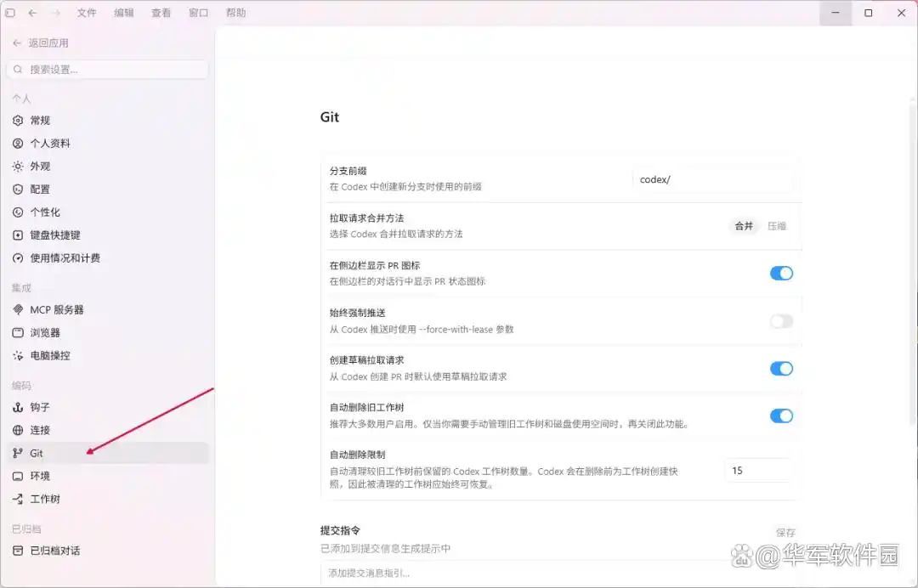Screen dimensions: 918x588
Task: Click the keyboard shortcut icon beside 键盘快捷键
Action: (x=18, y=235)
